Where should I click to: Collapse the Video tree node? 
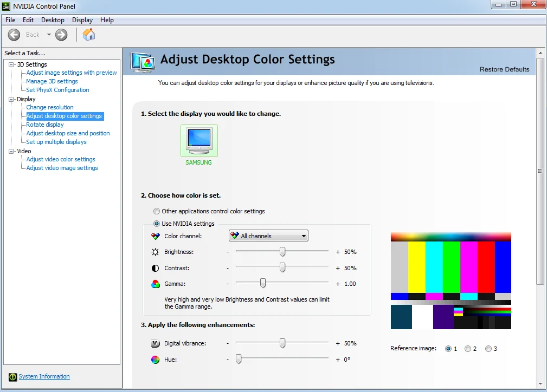click(x=11, y=151)
